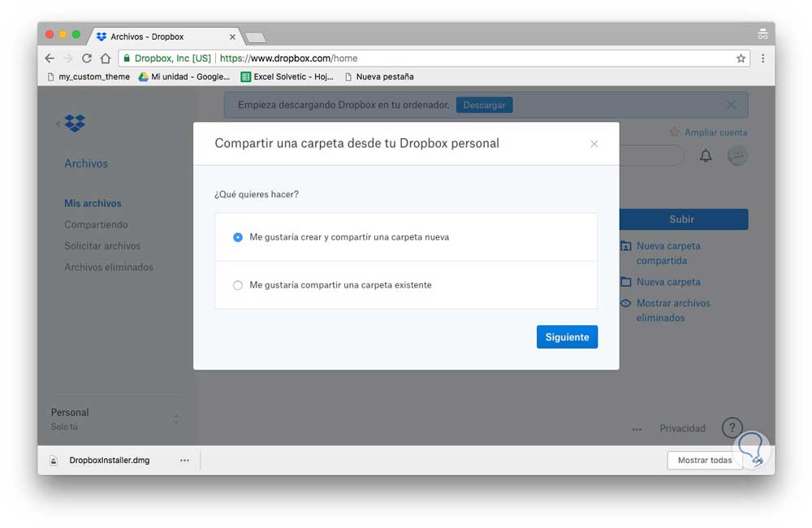This screenshot has width=812, height=528.
Task: Bookmark this page with the star icon
Action: click(x=741, y=58)
